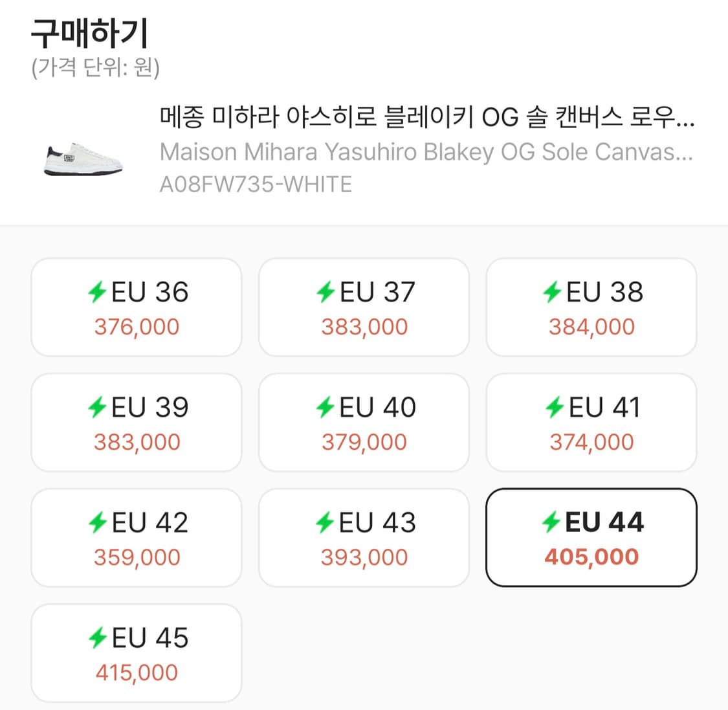Viewport: 728px width, 710px height.
Task: Click the lightning express icon on EU 40
Action: 325,406
